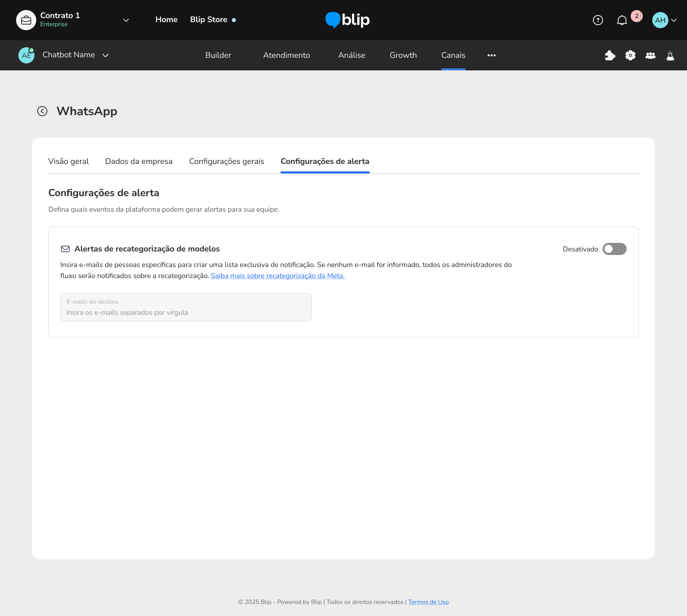The image size is (687, 616).
Task: Click the puzzle piece integrations icon
Action: pyautogui.click(x=610, y=55)
